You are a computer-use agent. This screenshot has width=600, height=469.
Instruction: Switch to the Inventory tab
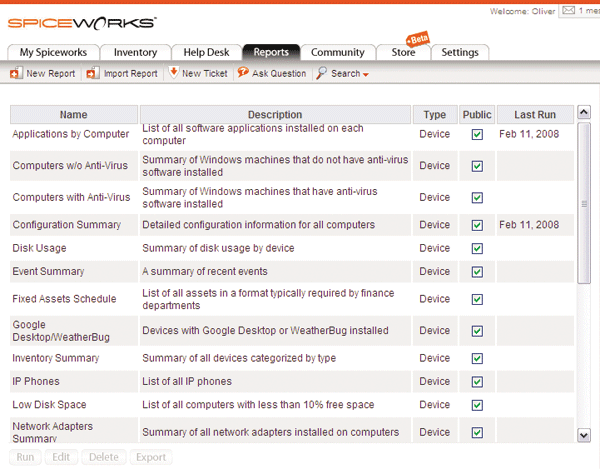135,52
